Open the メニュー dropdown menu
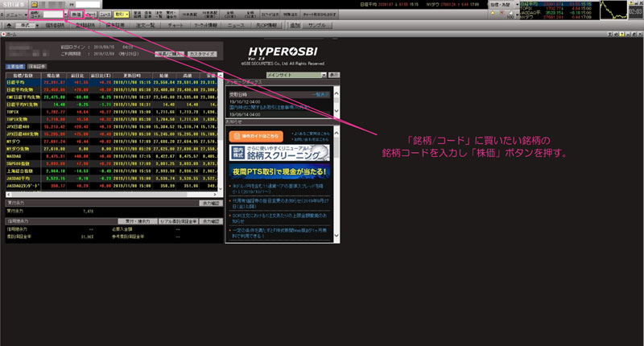This screenshot has width=644, height=346. [14, 14]
